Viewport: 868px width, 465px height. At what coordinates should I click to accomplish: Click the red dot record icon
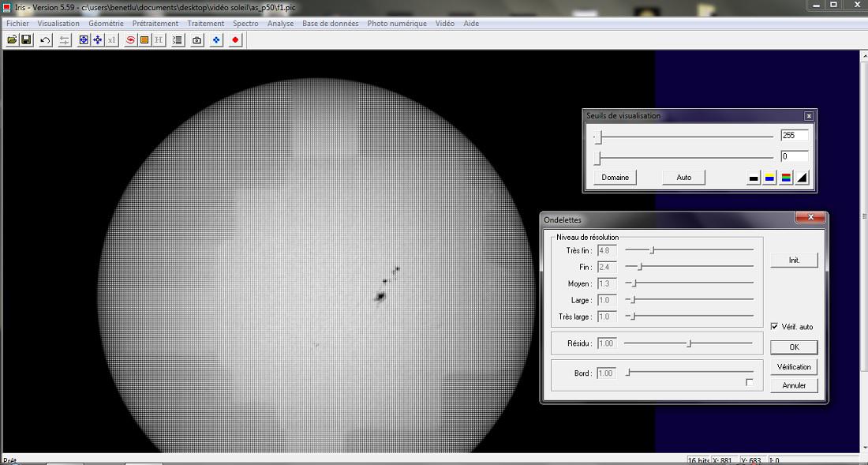[236, 39]
